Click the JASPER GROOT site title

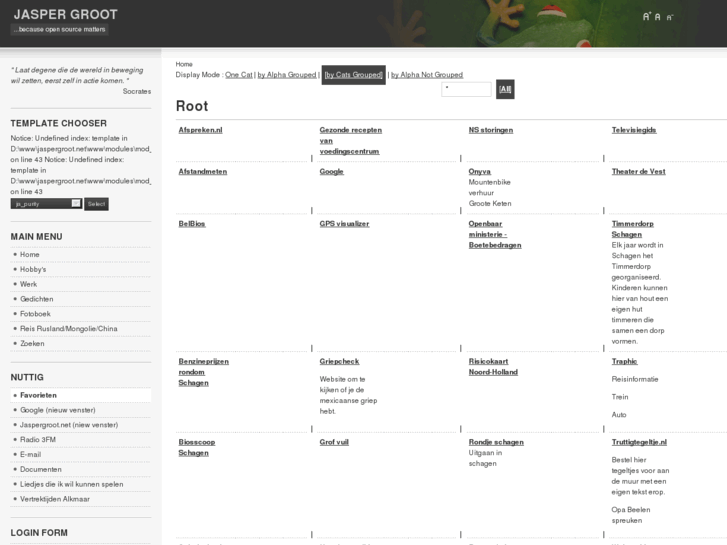(65, 14)
